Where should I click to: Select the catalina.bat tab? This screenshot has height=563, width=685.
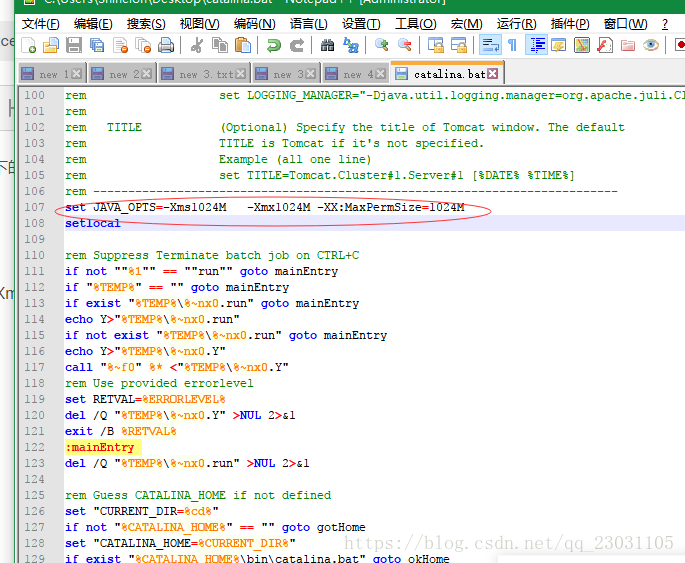tap(446, 74)
